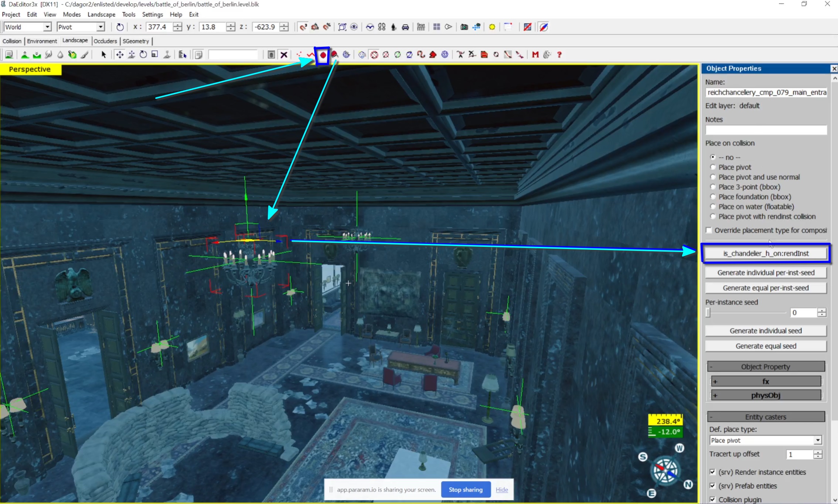This screenshot has height=504, width=838.
Task: Open the red question mark help icon
Action: pyautogui.click(x=559, y=55)
